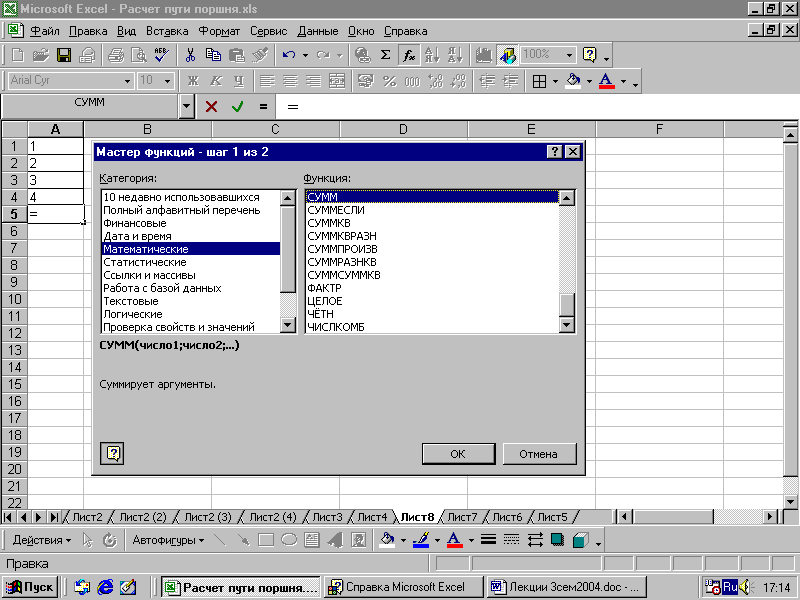Open the Chart Wizard icon
The width and height of the screenshot is (800, 600).
tap(484, 55)
